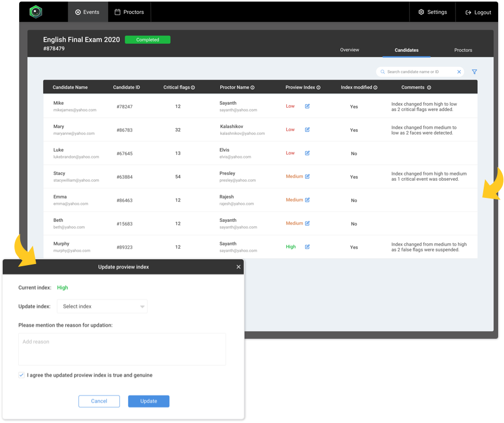Uncheck the proview index agreement checkbox
The width and height of the screenshot is (504, 423).
(x=21, y=375)
